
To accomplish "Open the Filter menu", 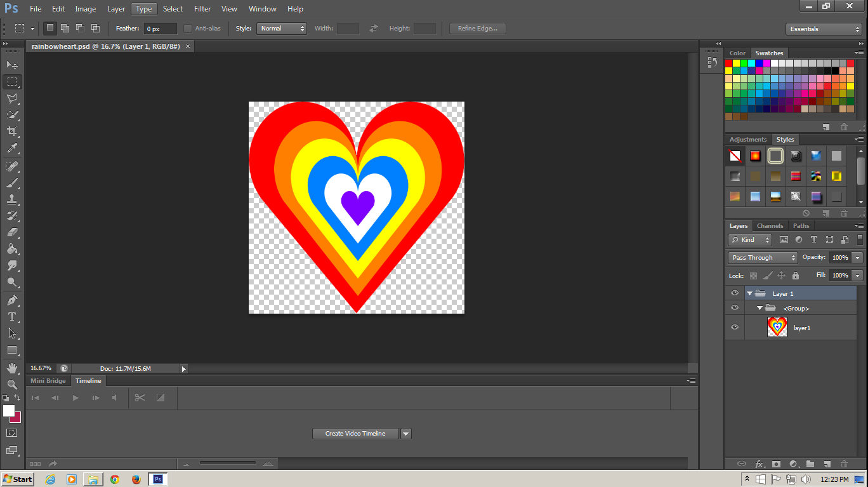I will pyautogui.click(x=202, y=8).
